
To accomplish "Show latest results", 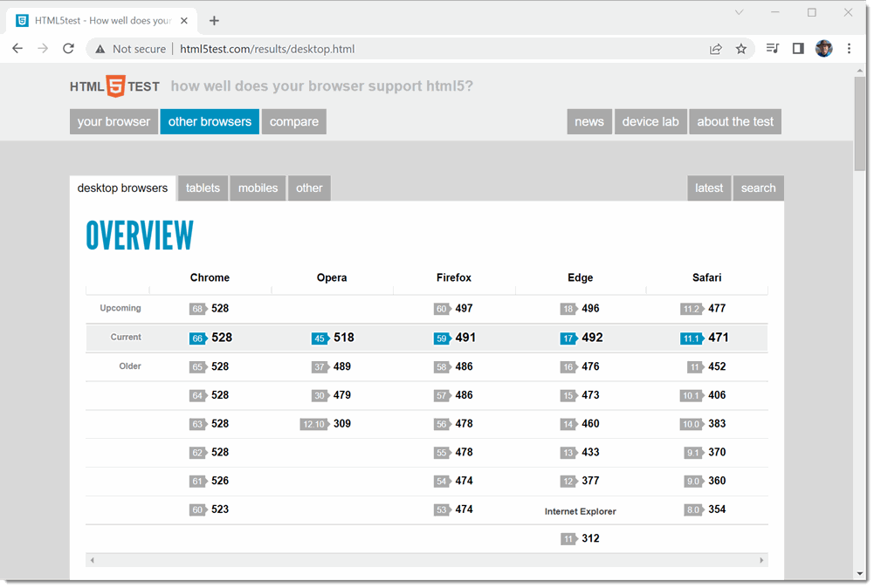I will tap(709, 188).
